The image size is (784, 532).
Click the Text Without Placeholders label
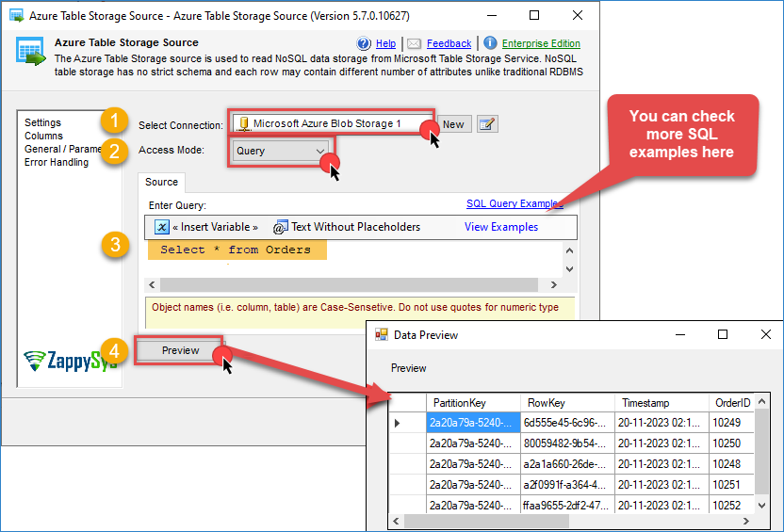(x=355, y=227)
